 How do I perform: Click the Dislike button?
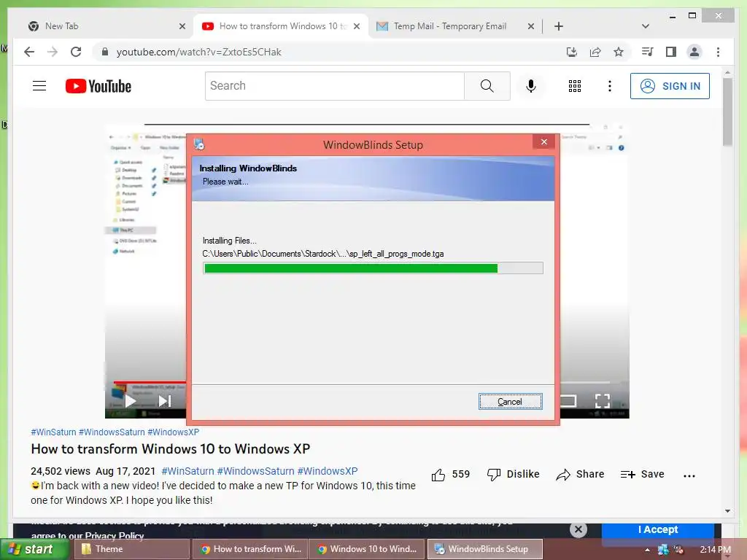point(514,474)
